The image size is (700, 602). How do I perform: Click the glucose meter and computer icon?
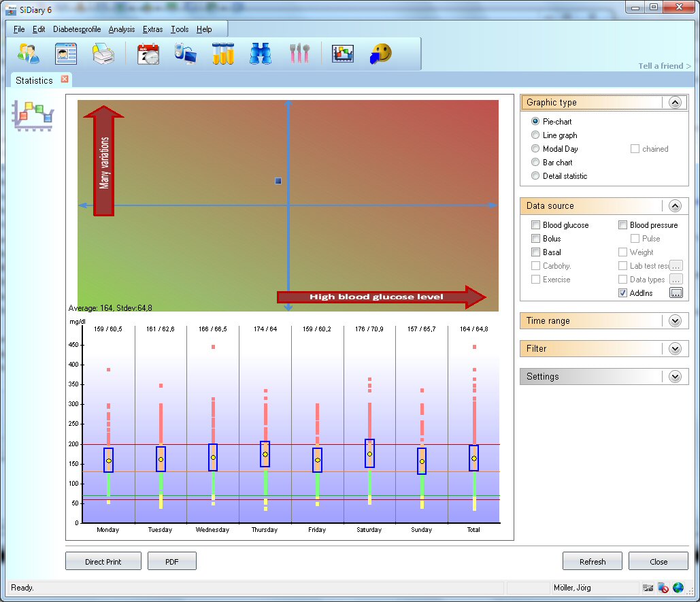pos(185,53)
